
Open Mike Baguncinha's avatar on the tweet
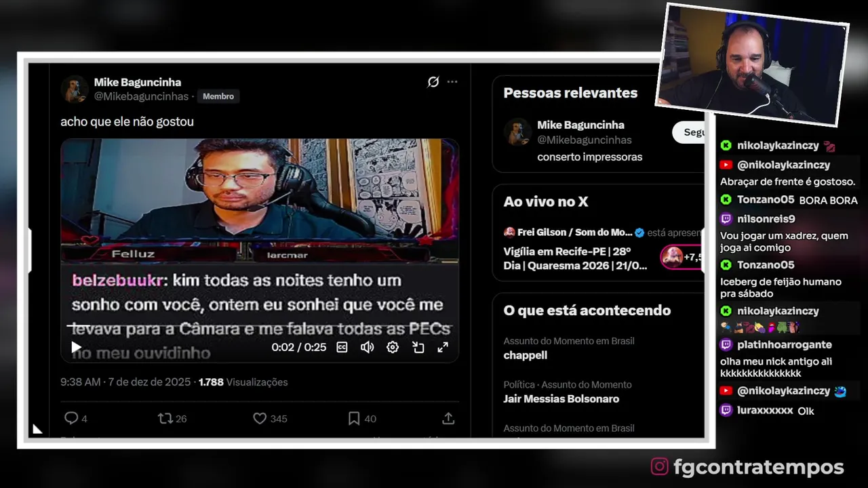[x=74, y=89]
